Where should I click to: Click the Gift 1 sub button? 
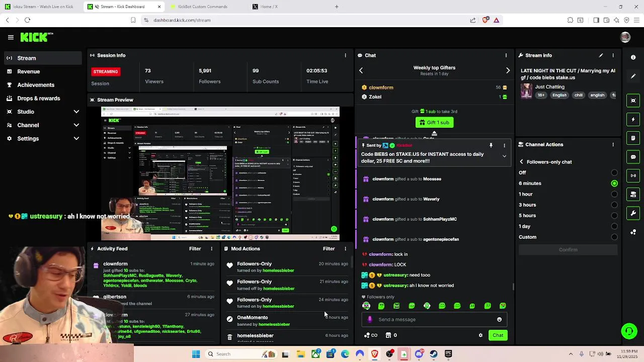pyautogui.click(x=434, y=122)
